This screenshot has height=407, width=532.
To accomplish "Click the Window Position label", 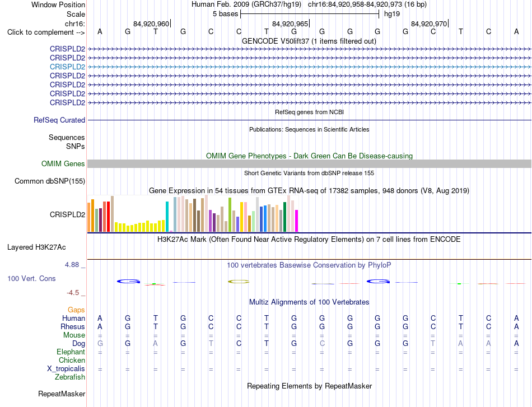I will point(58,4).
